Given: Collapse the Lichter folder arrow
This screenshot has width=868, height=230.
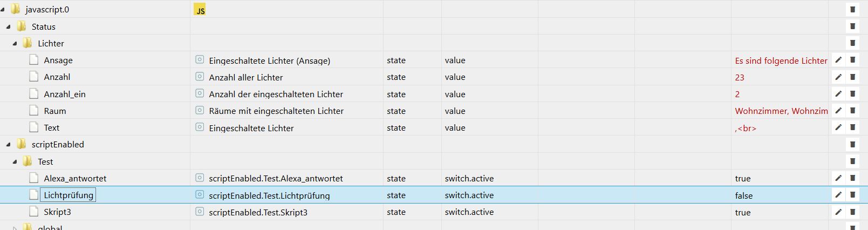Looking at the screenshot, I should [x=15, y=44].
